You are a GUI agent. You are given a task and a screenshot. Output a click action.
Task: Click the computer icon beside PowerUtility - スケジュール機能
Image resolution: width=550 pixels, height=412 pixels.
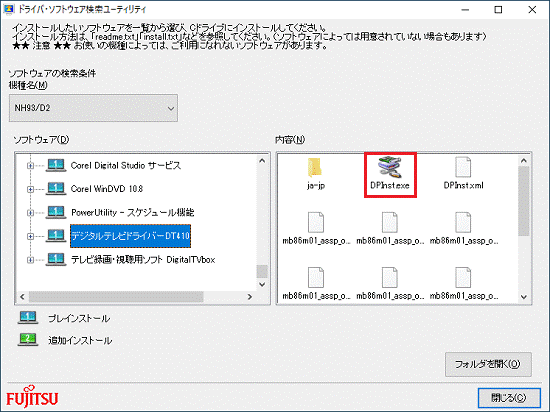click(56, 212)
